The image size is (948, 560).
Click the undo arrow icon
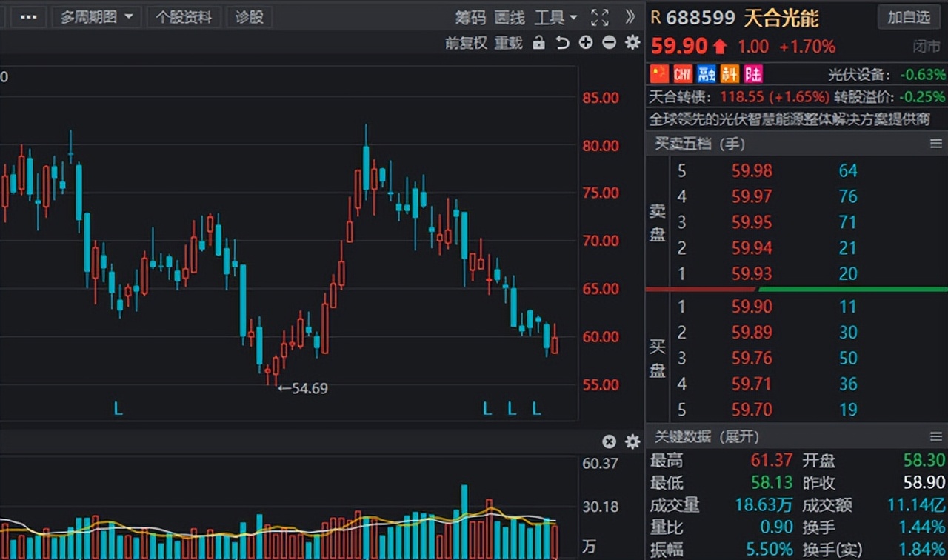(562, 43)
